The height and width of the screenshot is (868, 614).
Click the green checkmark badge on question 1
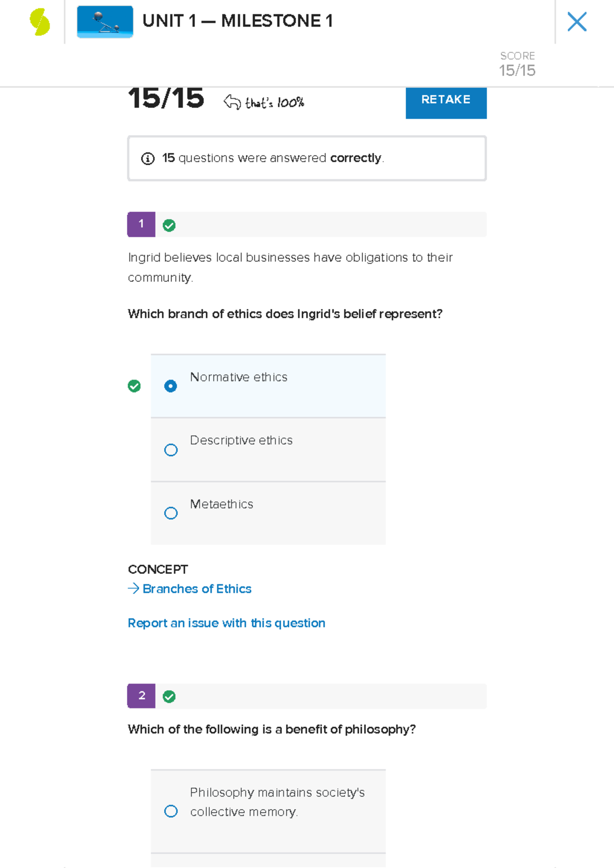(169, 224)
